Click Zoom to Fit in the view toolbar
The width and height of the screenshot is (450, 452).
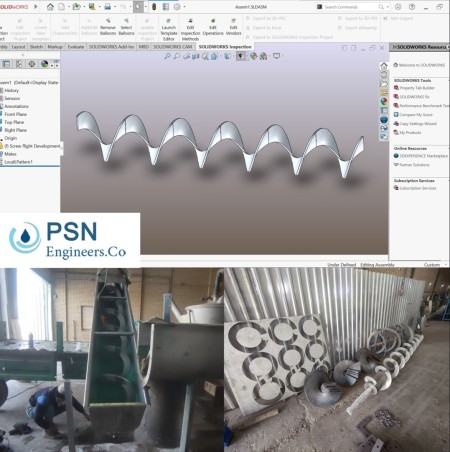pyautogui.click(x=167, y=56)
